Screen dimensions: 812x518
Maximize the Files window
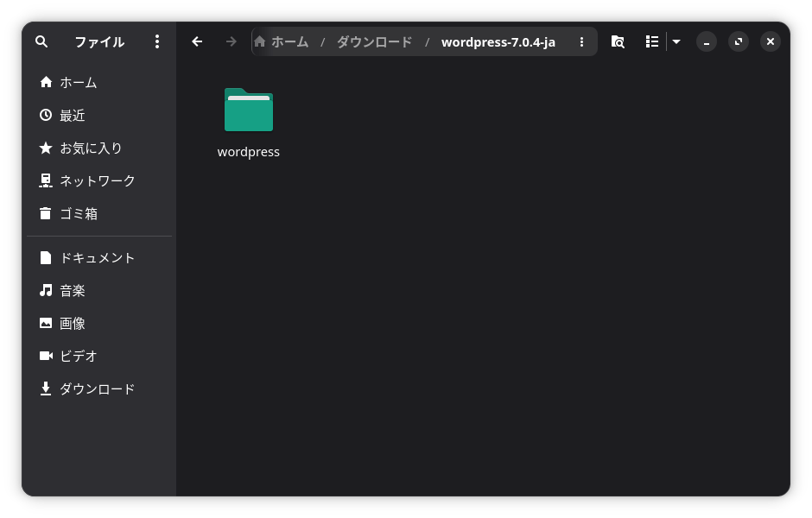(x=739, y=42)
